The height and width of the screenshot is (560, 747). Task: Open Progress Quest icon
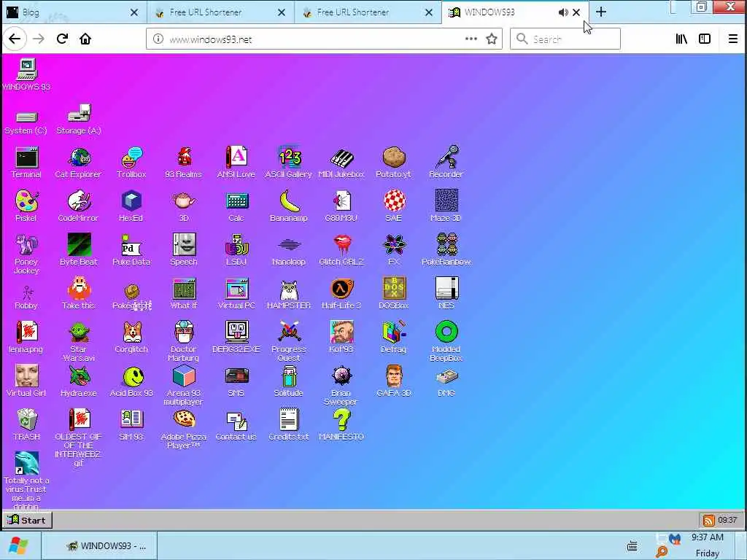point(289,341)
